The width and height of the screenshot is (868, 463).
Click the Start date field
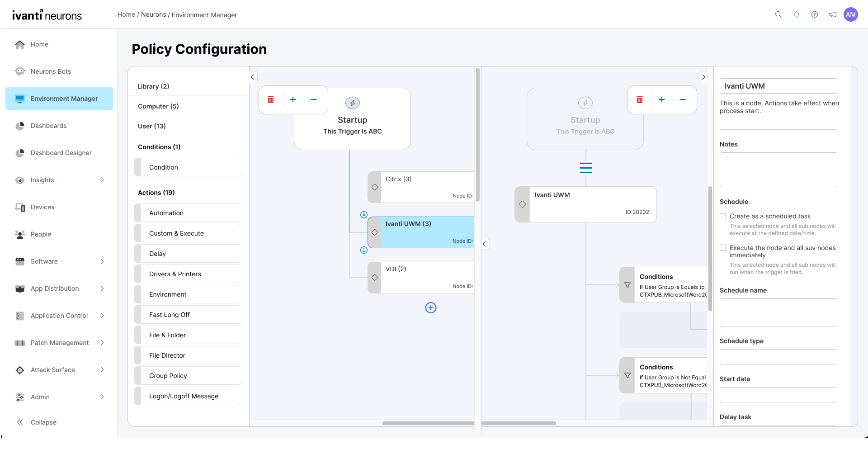(778, 395)
